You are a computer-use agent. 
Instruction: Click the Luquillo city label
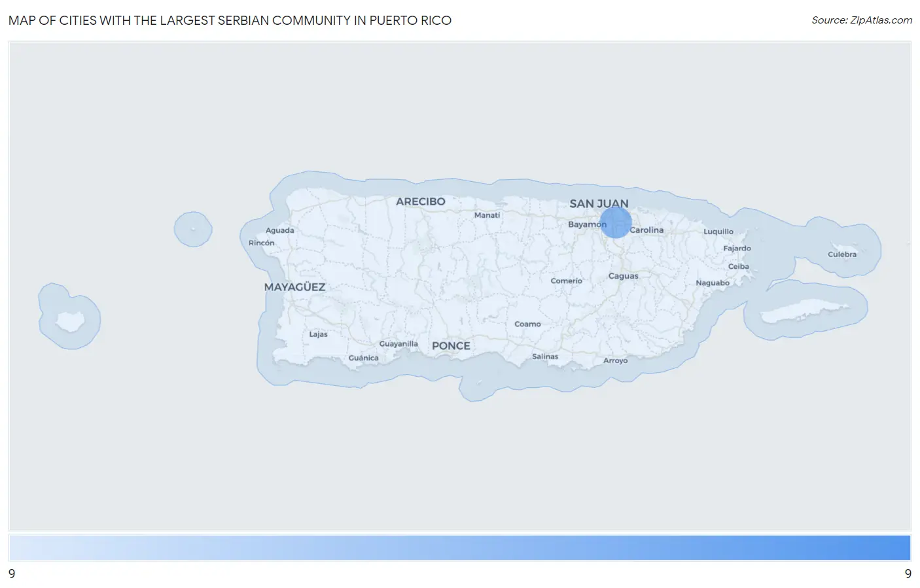(x=718, y=232)
